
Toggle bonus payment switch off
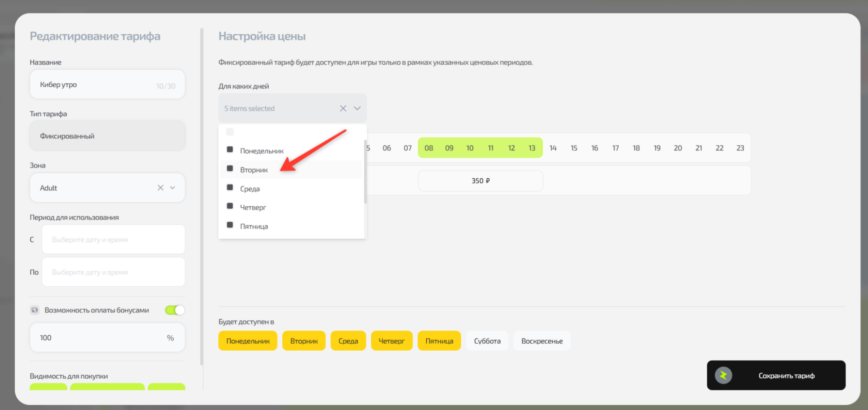point(175,310)
